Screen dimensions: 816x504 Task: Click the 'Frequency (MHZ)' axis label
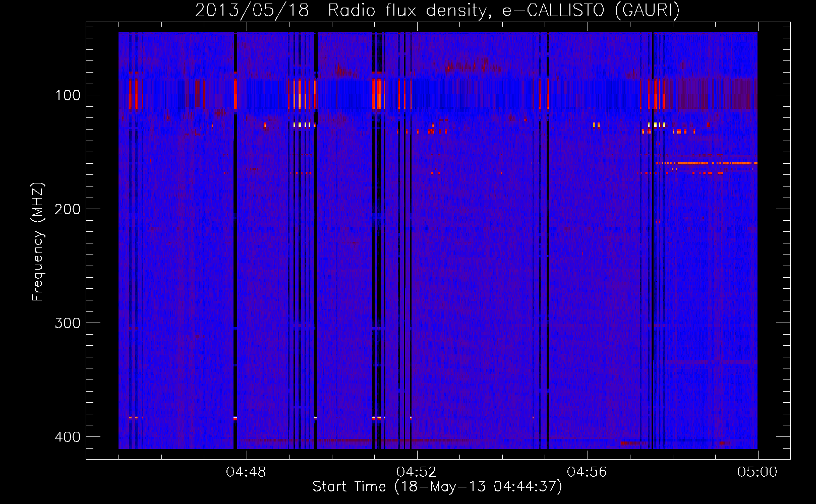point(38,242)
